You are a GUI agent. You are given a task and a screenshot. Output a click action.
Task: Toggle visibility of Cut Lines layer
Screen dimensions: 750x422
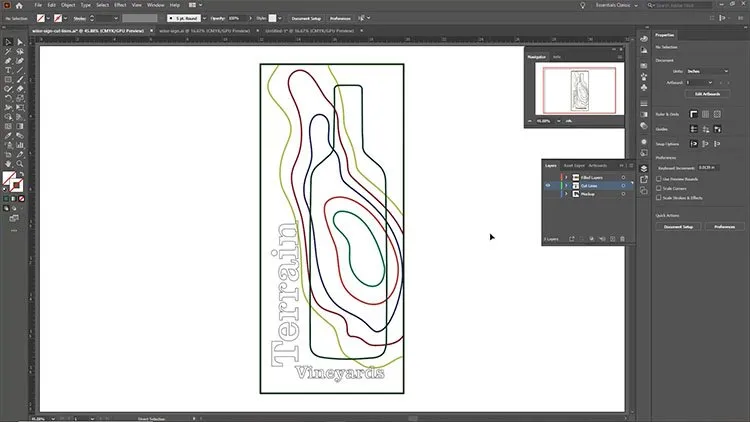coord(548,186)
